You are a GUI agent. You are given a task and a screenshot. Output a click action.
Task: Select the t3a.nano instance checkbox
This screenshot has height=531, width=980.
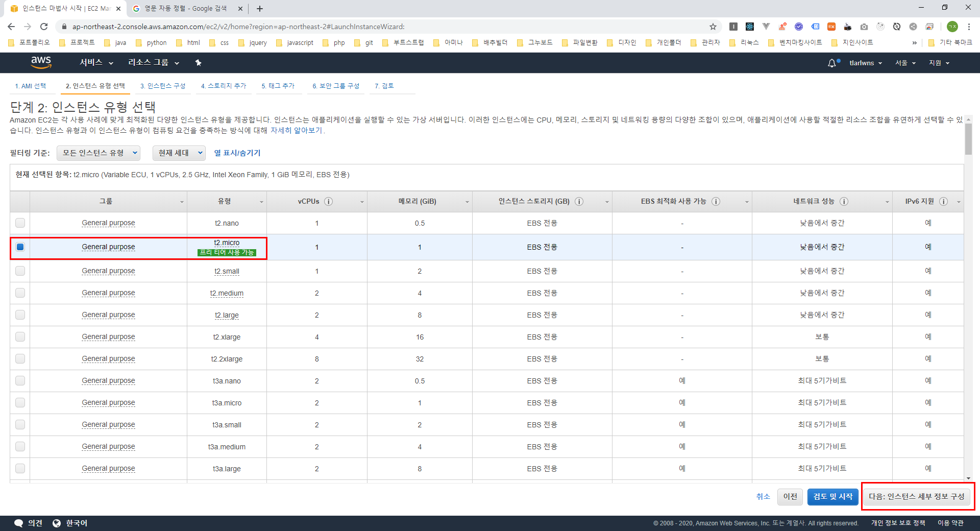click(x=20, y=380)
